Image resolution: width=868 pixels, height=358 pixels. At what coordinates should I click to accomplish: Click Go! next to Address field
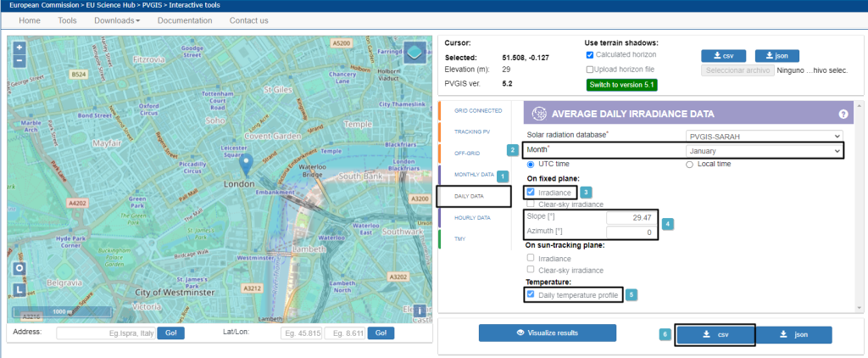tap(170, 333)
